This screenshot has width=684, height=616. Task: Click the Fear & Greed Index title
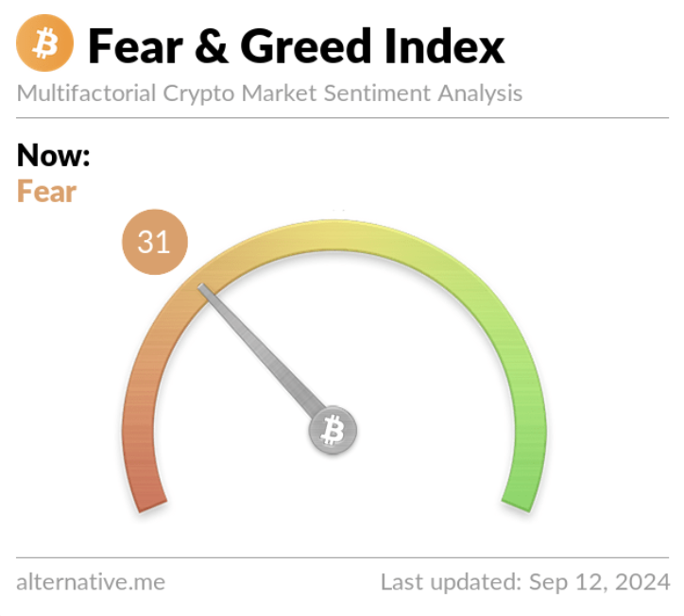click(x=297, y=45)
